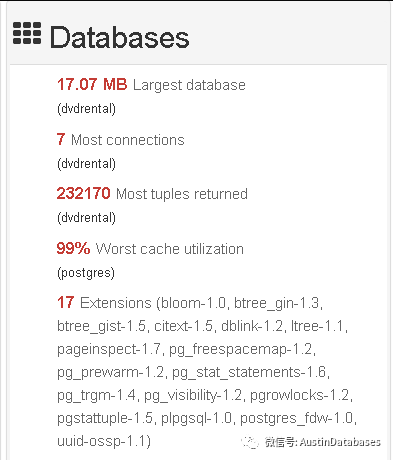
Task: Click dvdrental under Most tuples returned
Action: coord(86,218)
